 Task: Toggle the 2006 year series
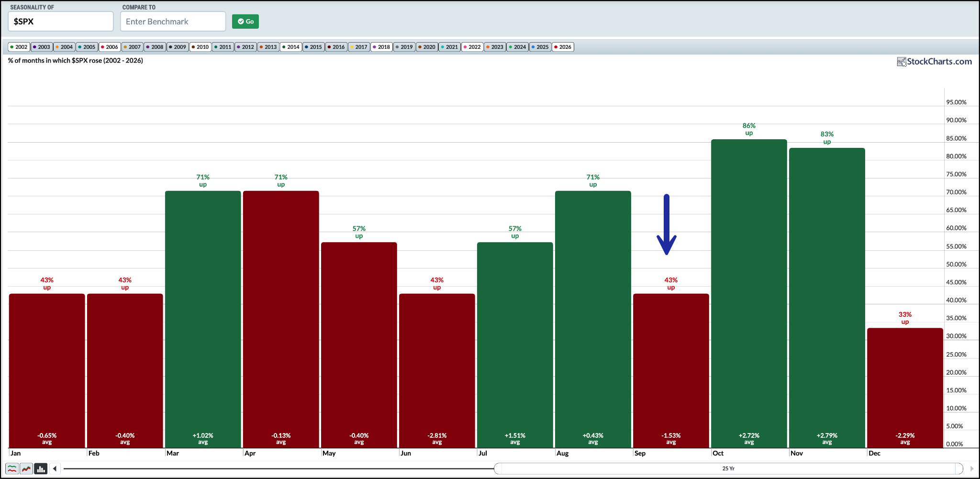[110, 47]
